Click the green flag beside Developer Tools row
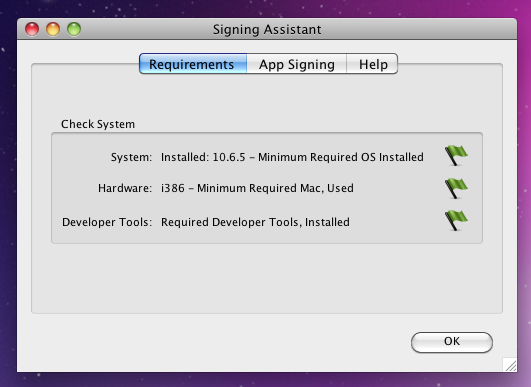Viewport: 531px width, 387px height. click(x=456, y=220)
